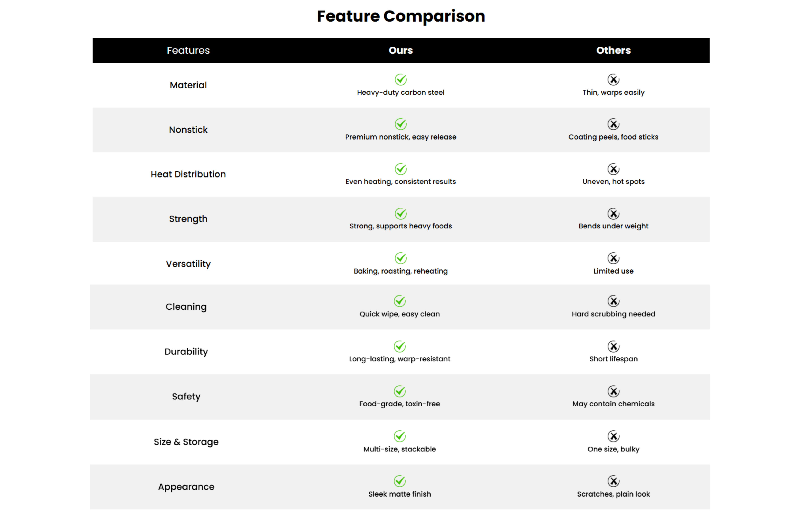The height and width of the screenshot is (513, 812).
Task: Select the Others column header
Action: pos(613,51)
